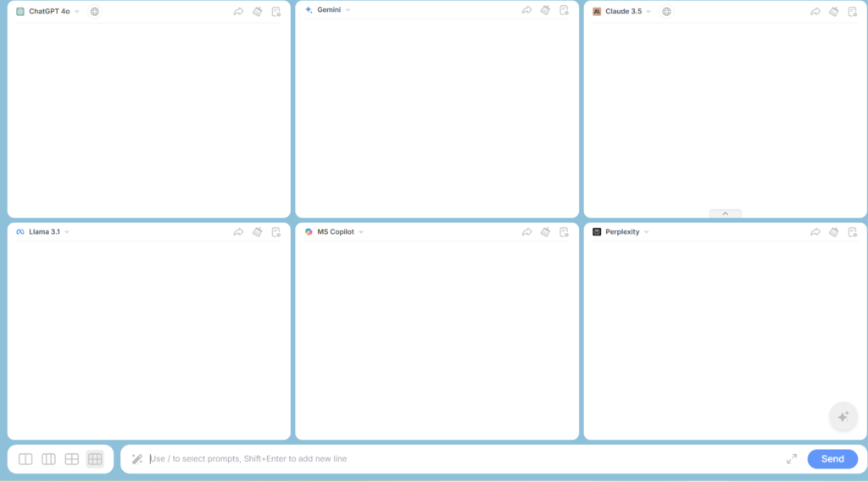Toggle web access globe for ChatGPT 4o
868x482 pixels.
pyautogui.click(x=95, y=12)
